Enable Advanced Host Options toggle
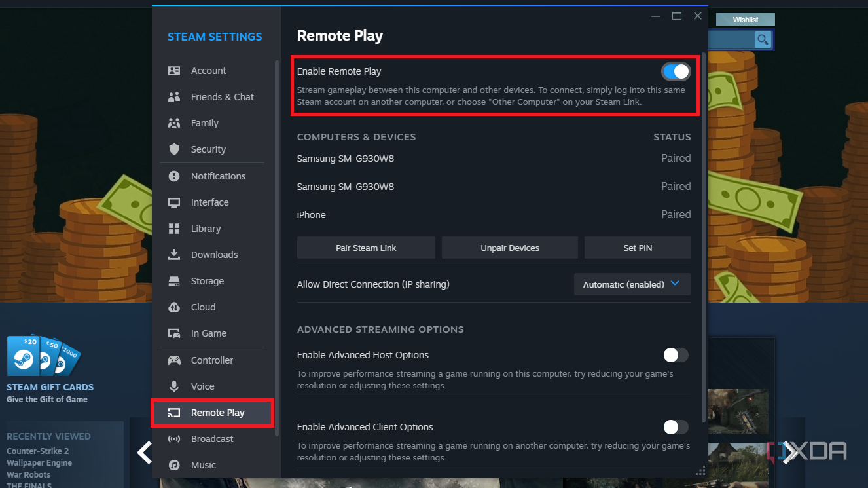 pos(676,355)
